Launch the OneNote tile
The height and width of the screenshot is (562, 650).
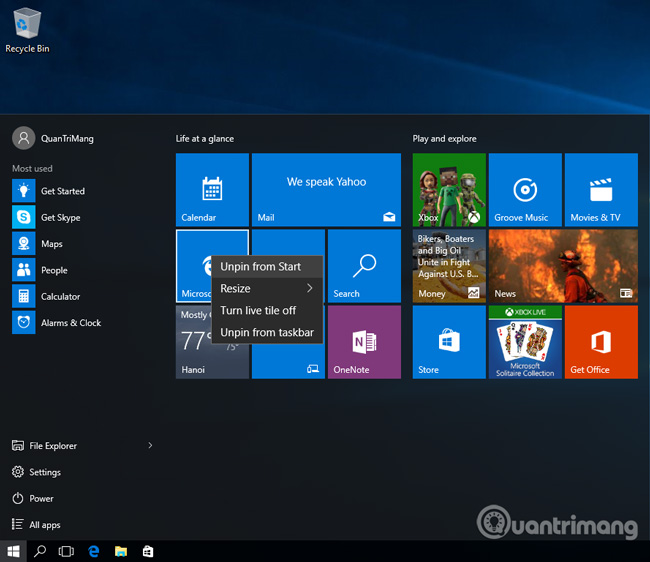point(364,342)
